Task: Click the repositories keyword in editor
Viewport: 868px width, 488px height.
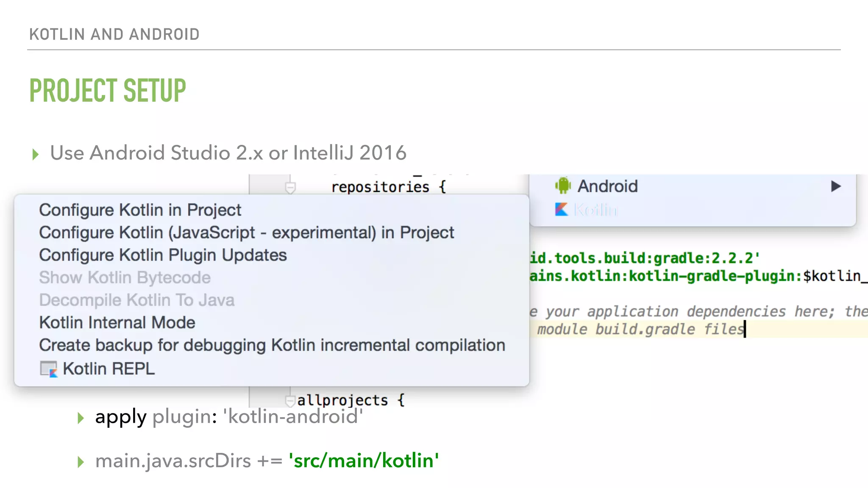Action: click(380, 187)
